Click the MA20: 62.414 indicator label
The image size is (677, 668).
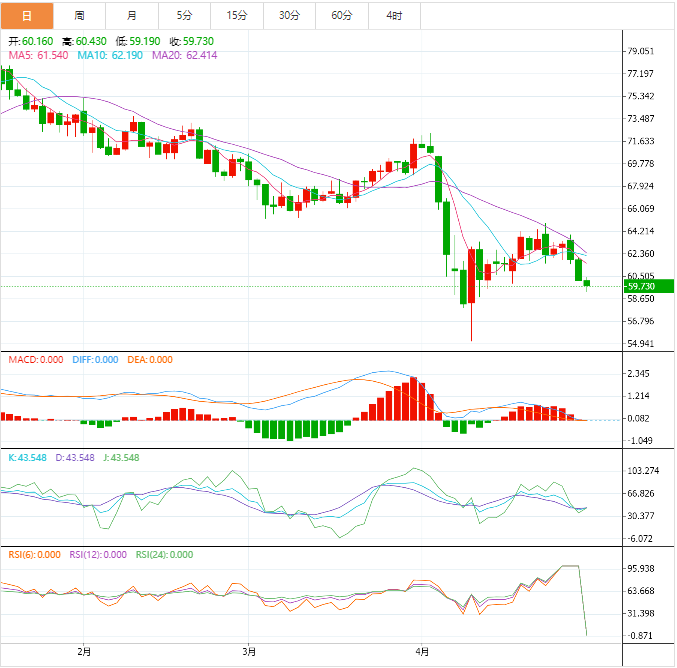point(185,55)
